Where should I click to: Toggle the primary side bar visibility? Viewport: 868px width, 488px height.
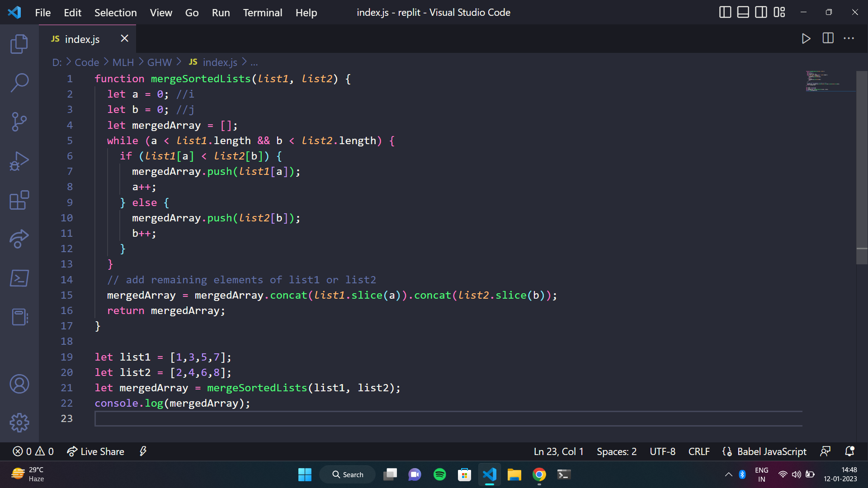point(725,12)
